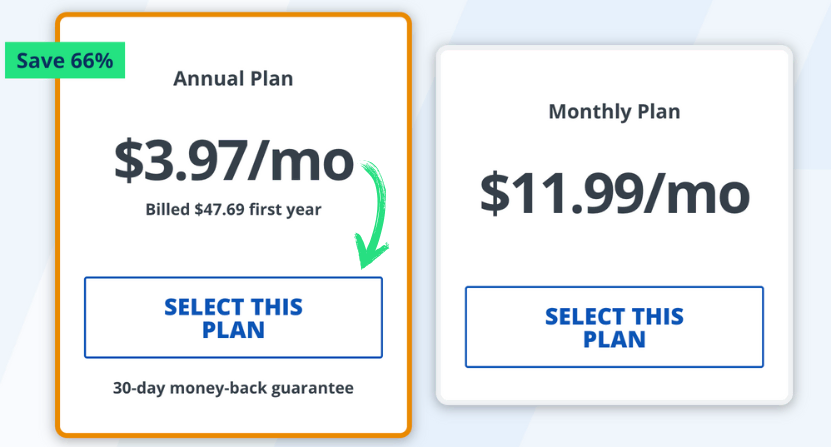
Task: Click the green curved arrow graphic
Action: click(374, 210)
